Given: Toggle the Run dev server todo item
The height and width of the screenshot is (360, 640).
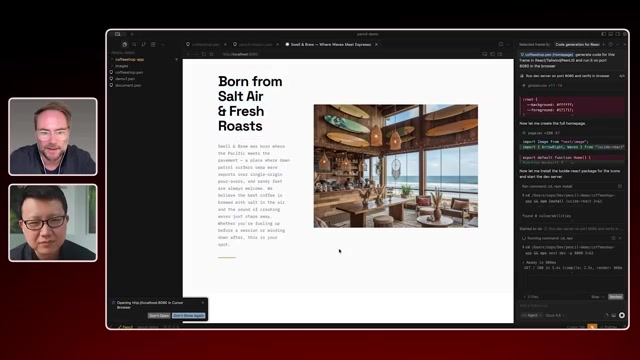Looking at the screenshot, I should [x=522, y=76].
